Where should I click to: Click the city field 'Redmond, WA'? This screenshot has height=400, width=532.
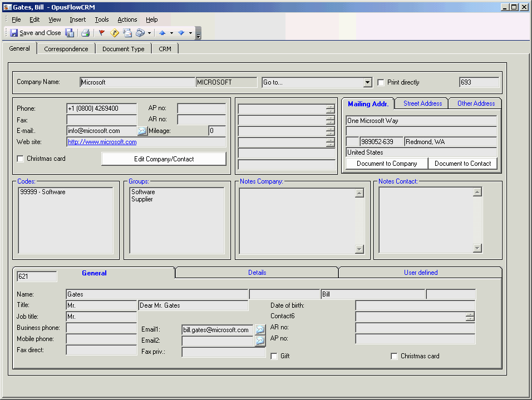[x=451, y=142]
